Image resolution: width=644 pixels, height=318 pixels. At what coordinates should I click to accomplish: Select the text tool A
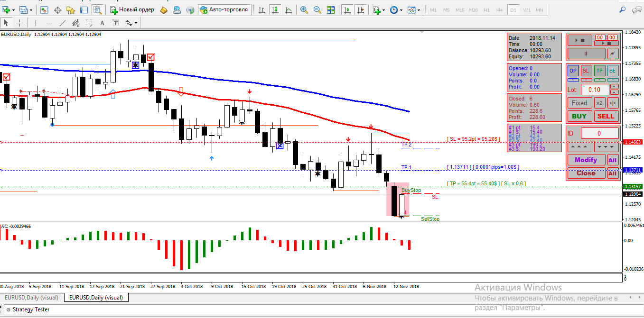[x=102, y=22]
